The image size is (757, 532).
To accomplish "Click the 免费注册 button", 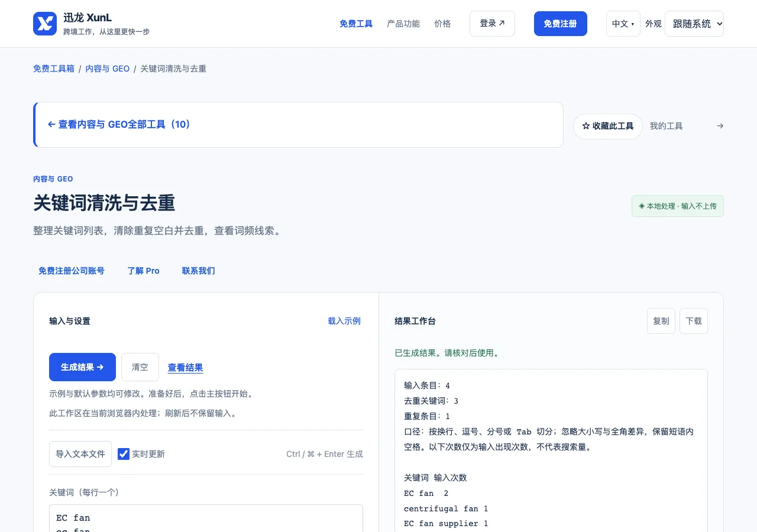I will click(x=561, y=24).
